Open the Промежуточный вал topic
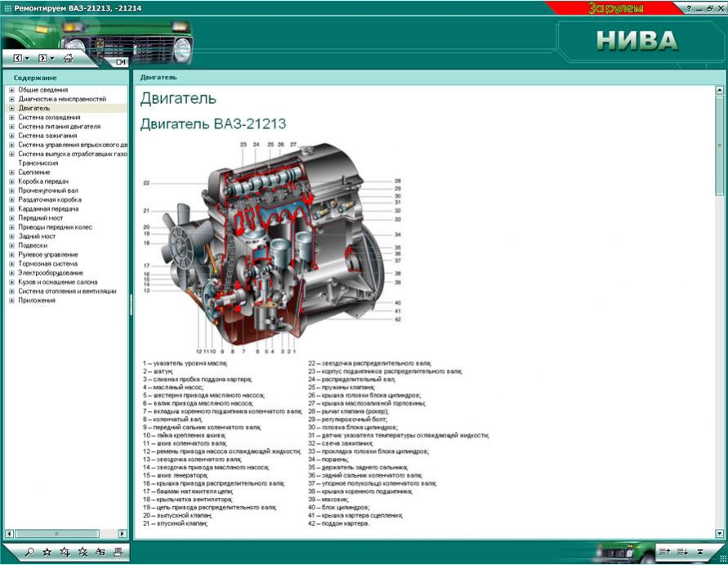Screen dimensions: 728x565 coord(48,191)
